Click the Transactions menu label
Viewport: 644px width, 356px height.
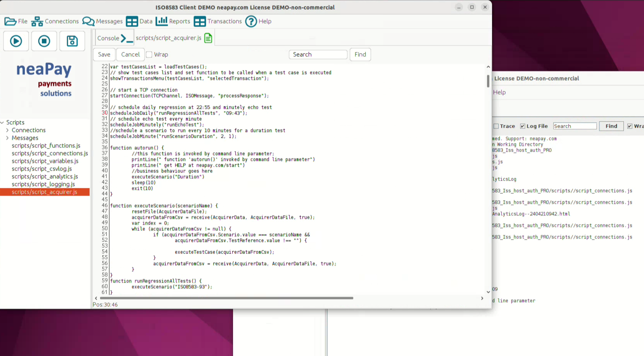[x=224, y=21]
